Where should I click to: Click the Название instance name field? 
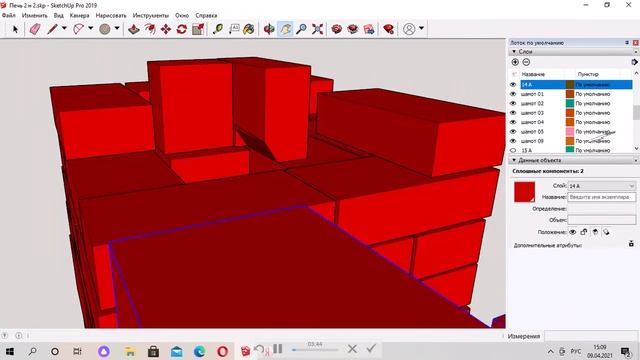(602, 197)
